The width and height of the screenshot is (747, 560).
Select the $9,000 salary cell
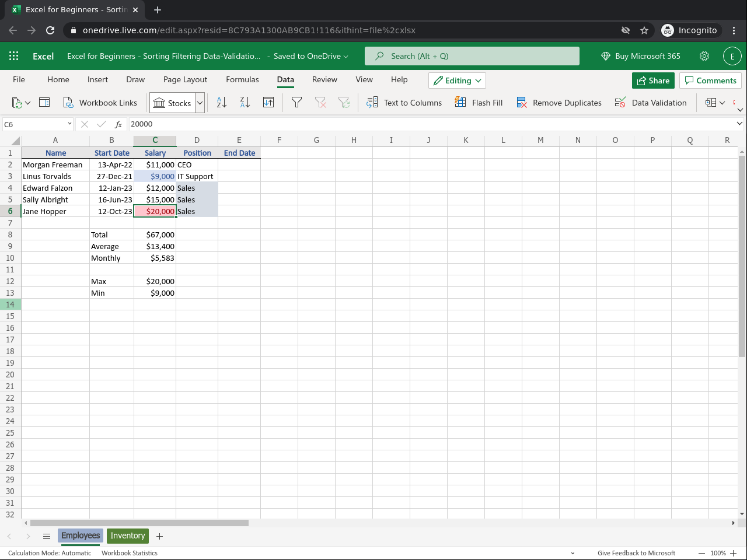point(155,176)
